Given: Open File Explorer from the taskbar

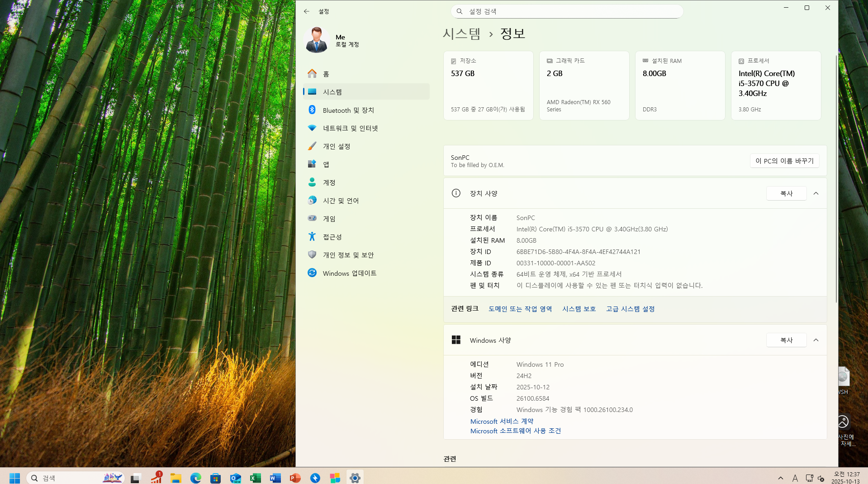Looking at the screenshot, I should pos(175,478).
